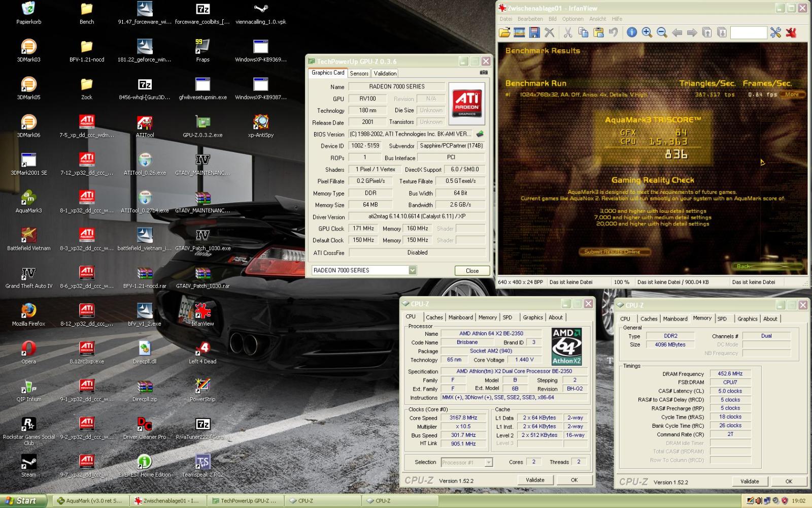Image resolution: width=812 pixels, height=508 pixels.
Task: Expand RADEON 7000 SERIES card dropdown
Action: 413,270
